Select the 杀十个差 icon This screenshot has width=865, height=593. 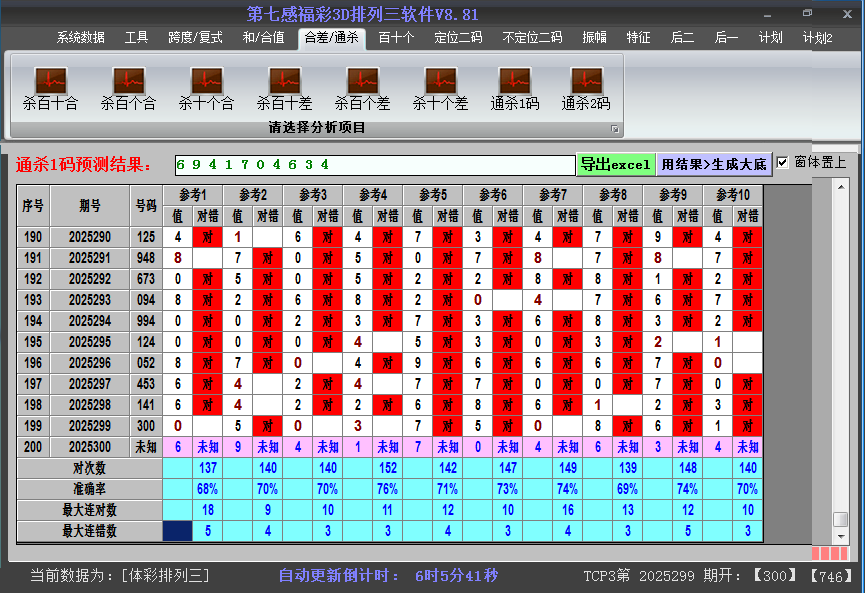[440, 81]
